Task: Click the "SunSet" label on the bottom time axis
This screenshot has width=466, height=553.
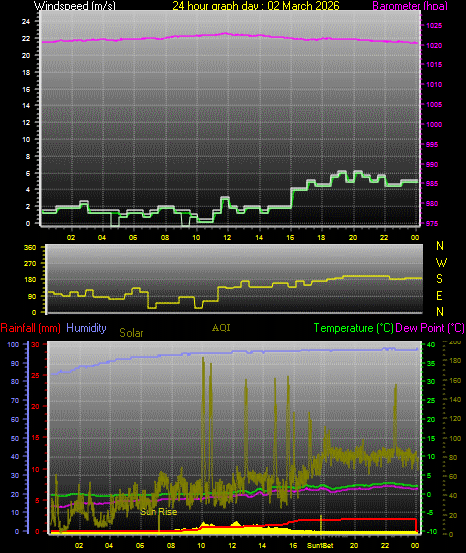Action: (320, 545)
